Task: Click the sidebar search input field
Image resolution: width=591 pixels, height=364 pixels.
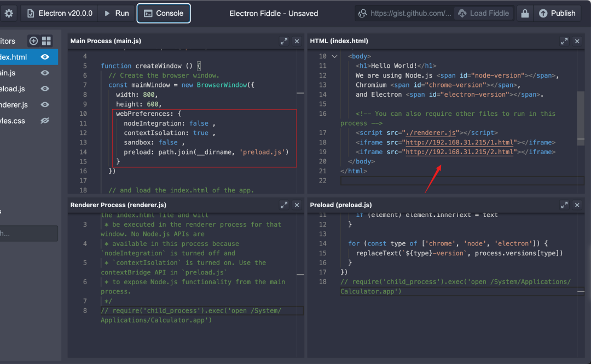Action: pos(28,233)
